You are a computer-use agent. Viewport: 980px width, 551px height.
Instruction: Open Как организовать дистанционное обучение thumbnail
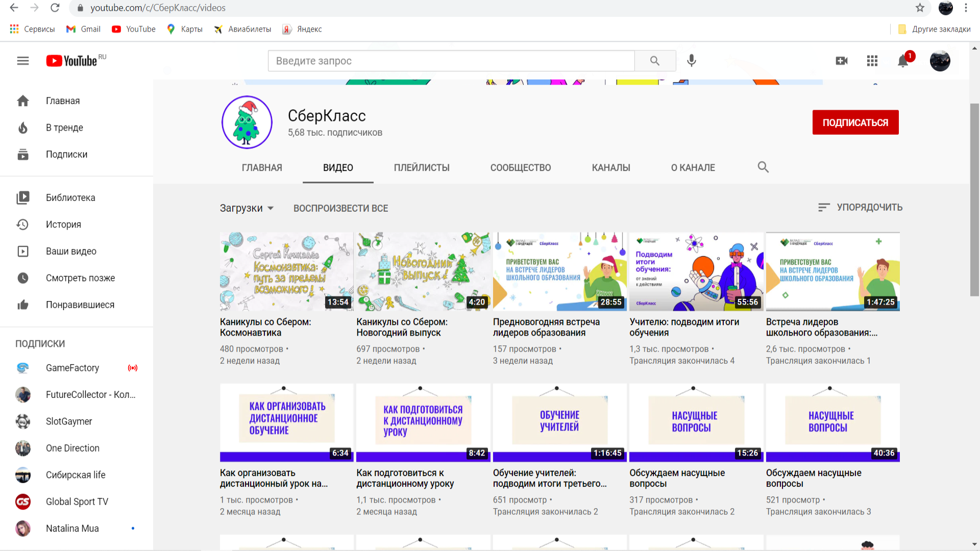(x=286, y=422)
